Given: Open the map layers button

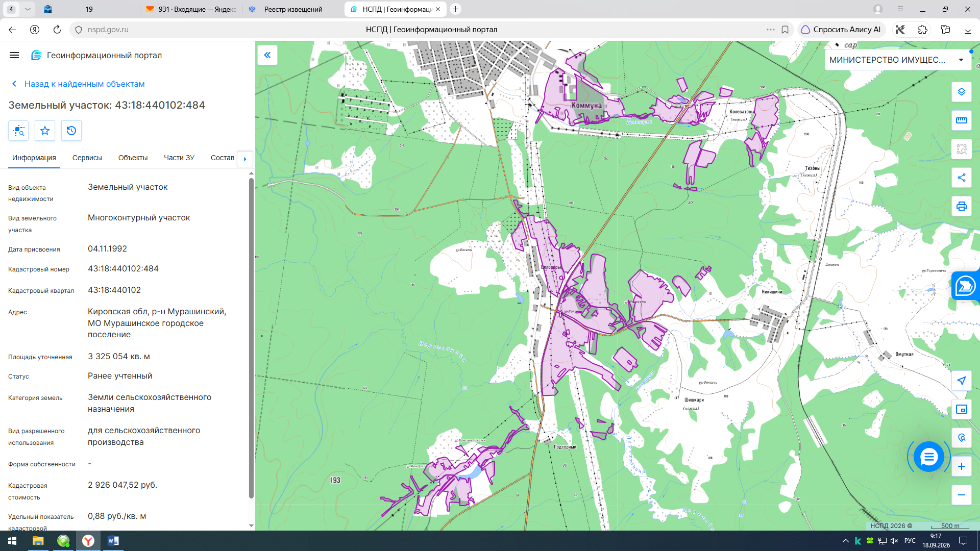Looking at the screenshot, I should coord(962,92).
